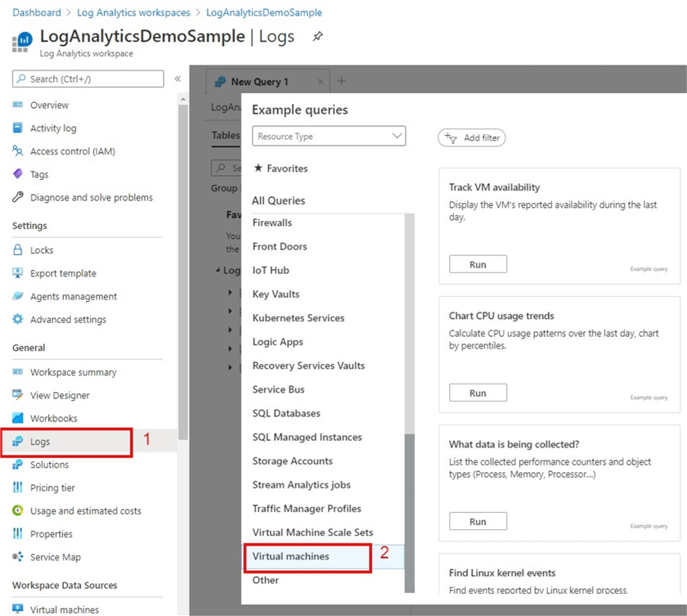Select Virtual Machine Scale Sets category
Viewport: 687px width, 616px height.
[312, 533]
